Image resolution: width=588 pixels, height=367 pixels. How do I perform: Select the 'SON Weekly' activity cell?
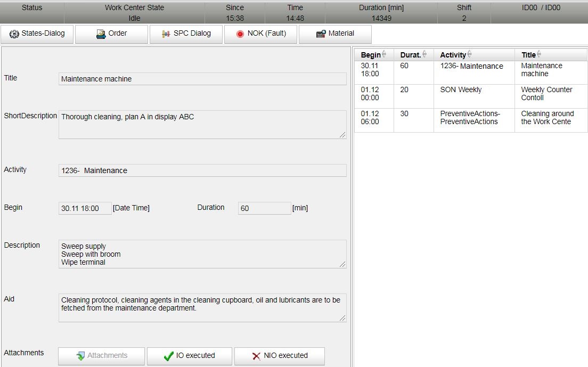pos(474,96)
